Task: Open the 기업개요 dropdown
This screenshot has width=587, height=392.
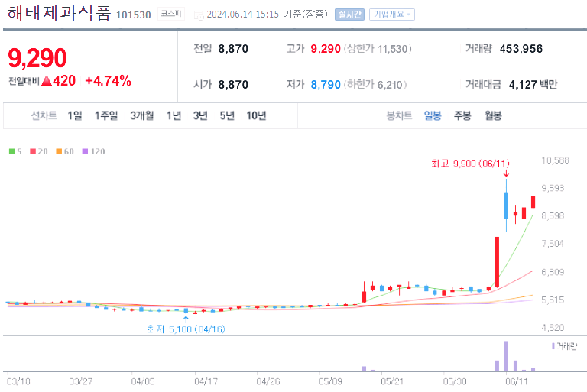Action: tap(391, 15)
